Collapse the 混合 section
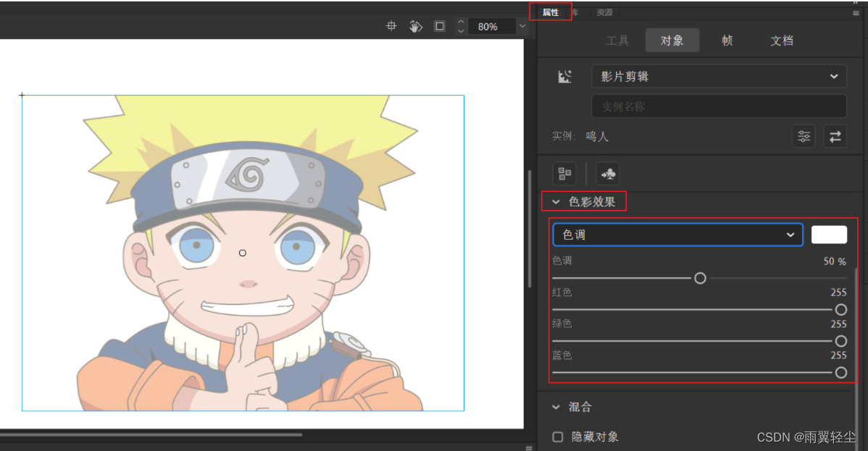Screen dimensions: 868x451 (556, 408)
